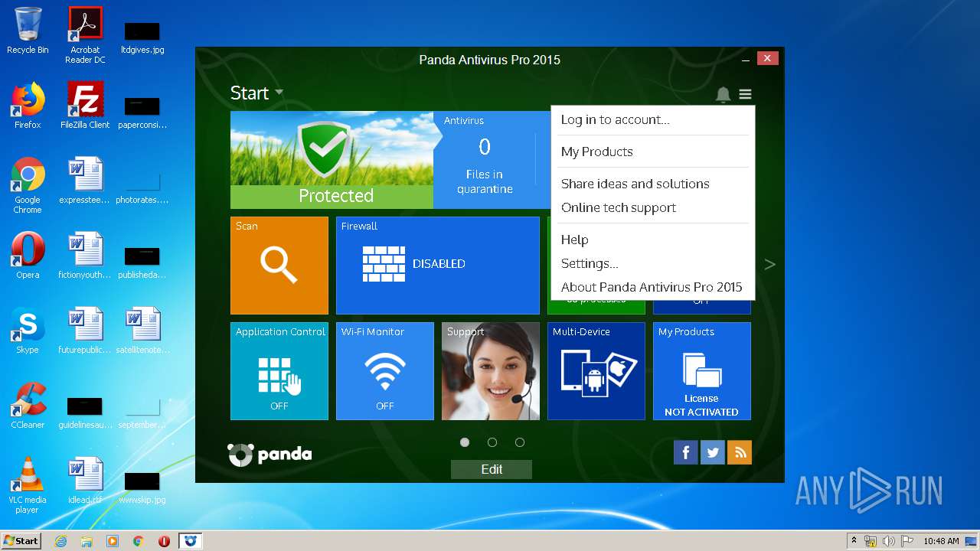Open the Multi-Device tile
This screenshot has width=980, height=551.
coord(596,370)
